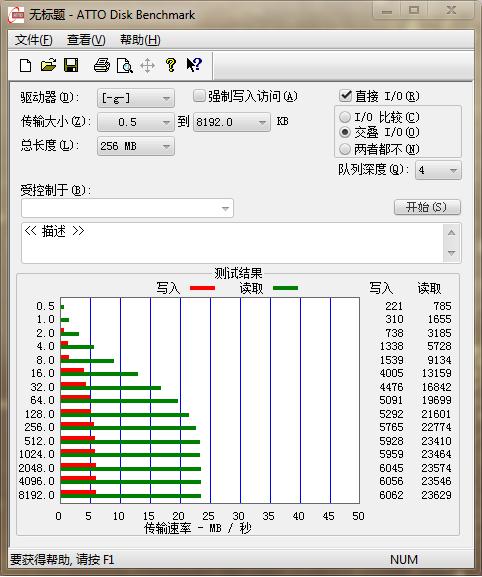Click the description box scroll up arrow
Viewport: 482px width, 577px height.
452,233
